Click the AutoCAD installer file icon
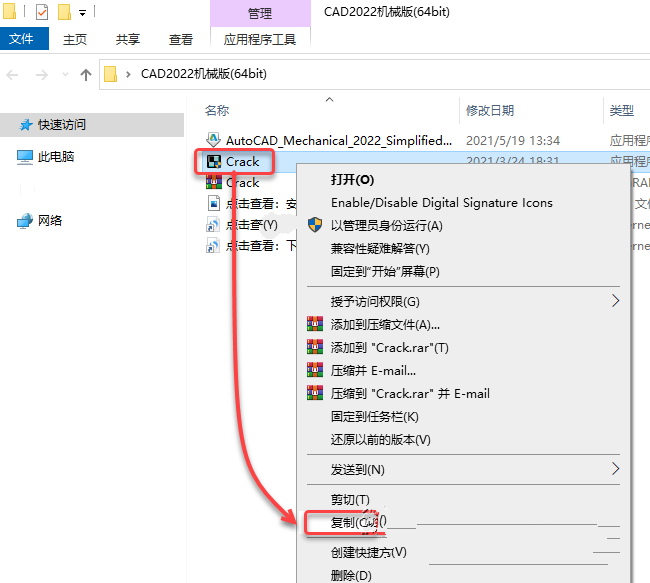Viewport: 650px width, 583px height. [x=213, y=140]
